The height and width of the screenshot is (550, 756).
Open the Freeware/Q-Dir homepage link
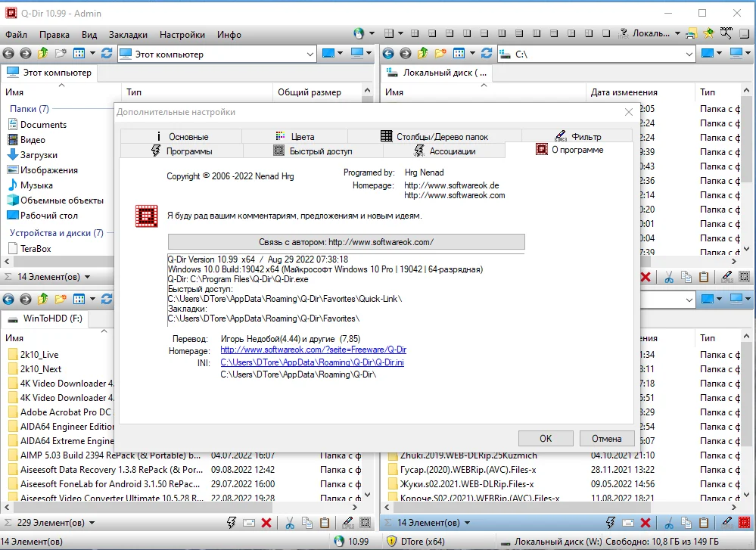point(313,350)
